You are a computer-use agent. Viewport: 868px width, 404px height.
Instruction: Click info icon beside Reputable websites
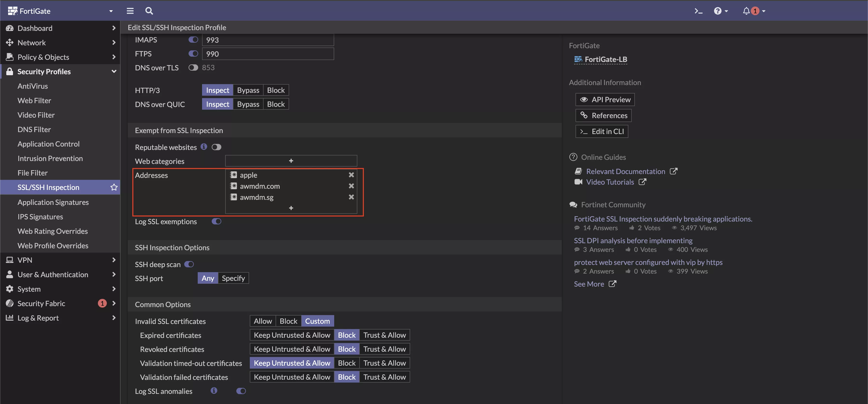204,147
